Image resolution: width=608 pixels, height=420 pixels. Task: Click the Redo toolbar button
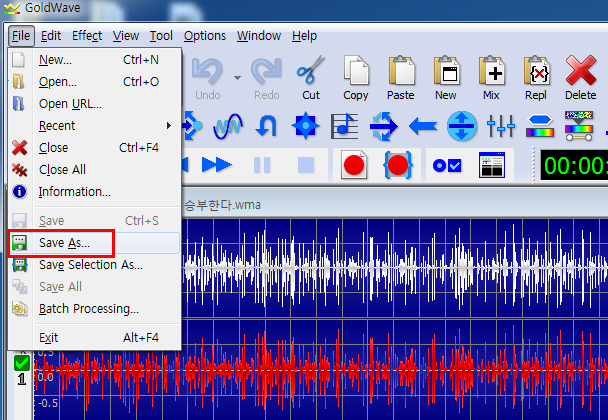pos(266,78)
